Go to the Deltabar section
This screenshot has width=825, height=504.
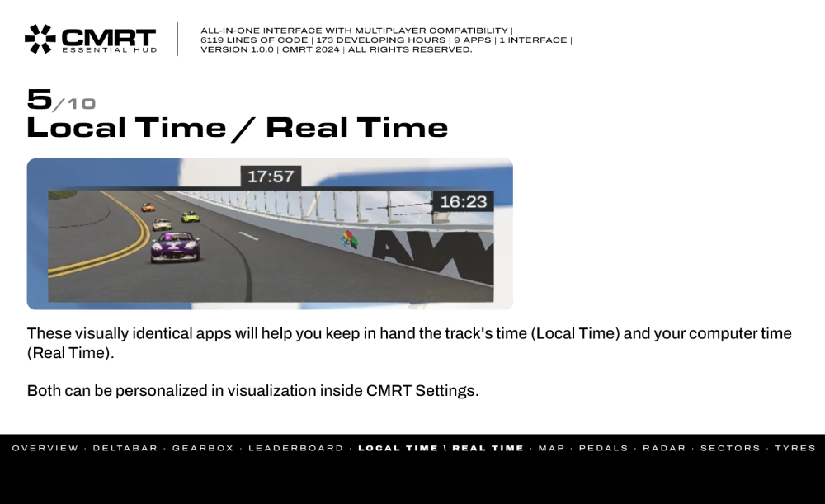[x=125, y=448]
